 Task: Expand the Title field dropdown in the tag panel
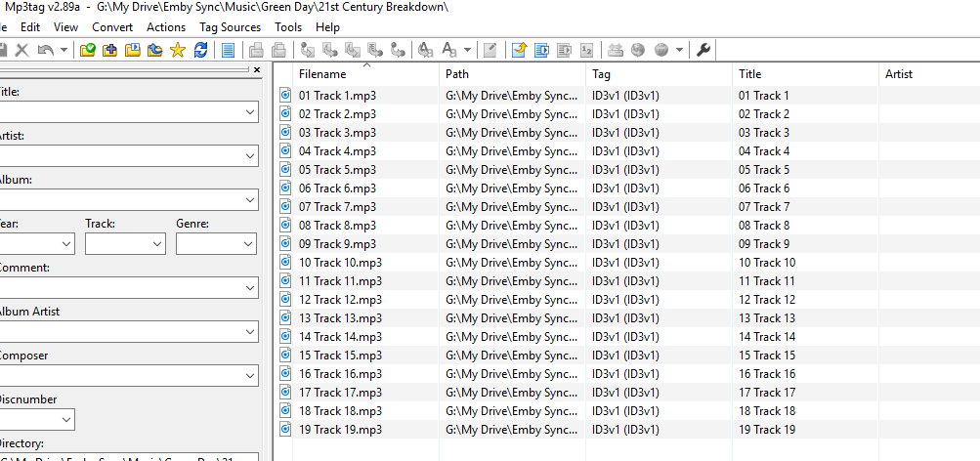250,112
